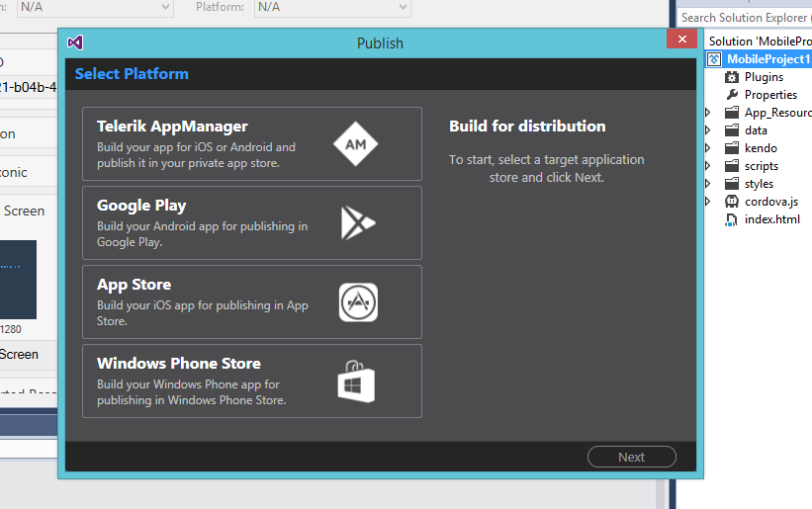Click the data folder icon
The width and height of the screenshot is (812, 509).
pyautogui.click(x=732, y=130)
